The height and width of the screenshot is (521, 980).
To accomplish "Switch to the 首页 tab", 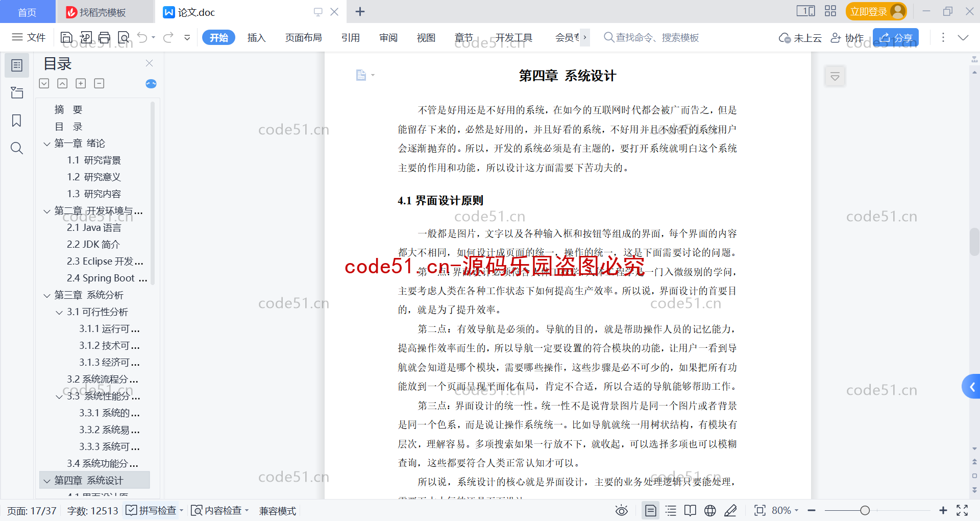I will [x=27, y=12].
